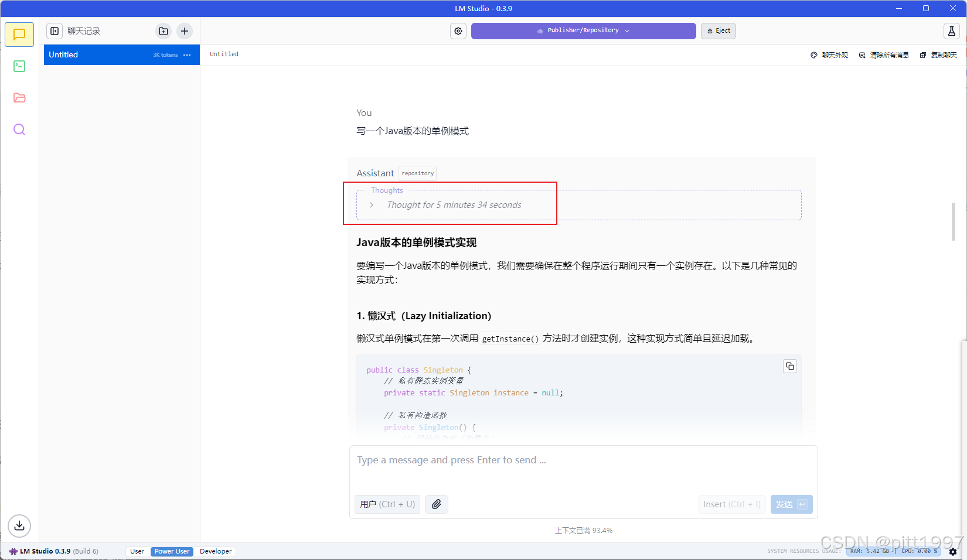967x560 pixels.
Task: Copy the Singleton code block
Action: click(x=790, y=366)
